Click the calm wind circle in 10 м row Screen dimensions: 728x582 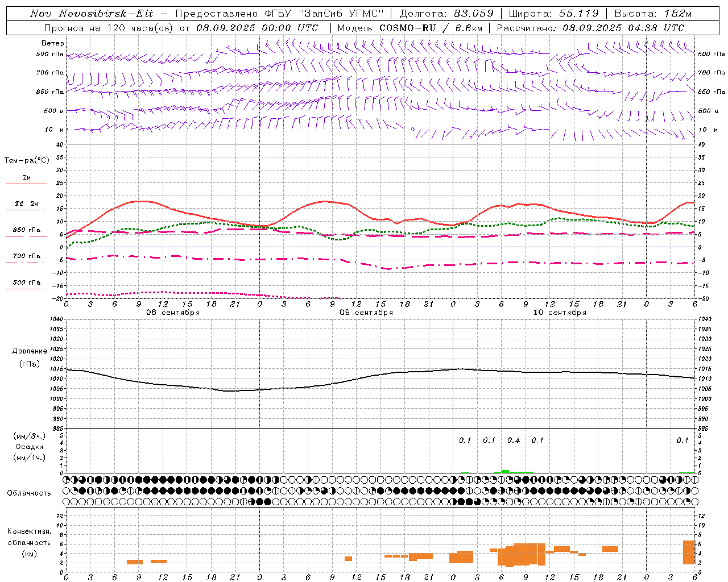pyautogui.click(x=413, y=129)
